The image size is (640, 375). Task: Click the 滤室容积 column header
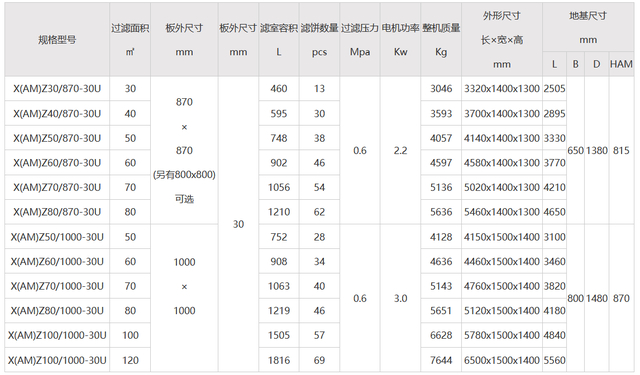(x=279, y=40)
